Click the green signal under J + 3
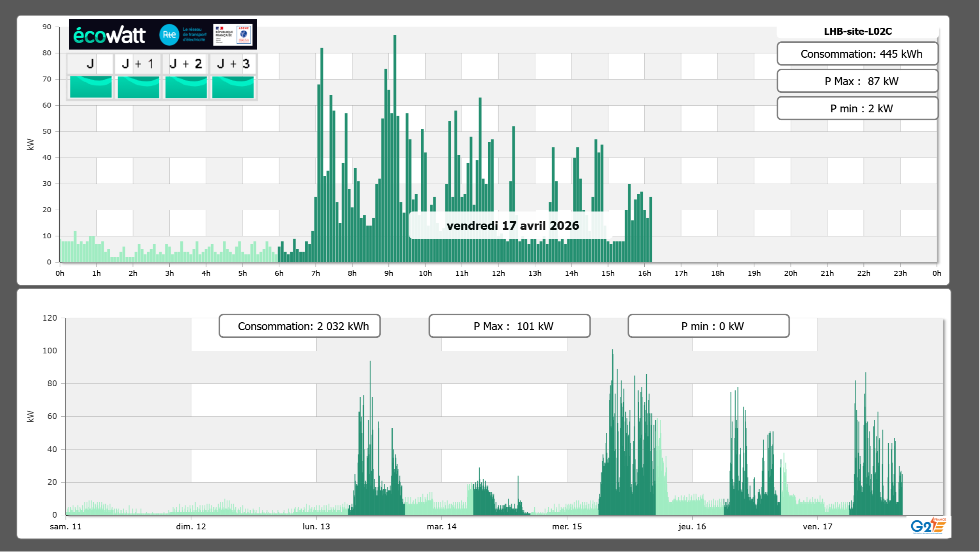Viewport: 980px width, 552px height. click(x=233, y=87)
